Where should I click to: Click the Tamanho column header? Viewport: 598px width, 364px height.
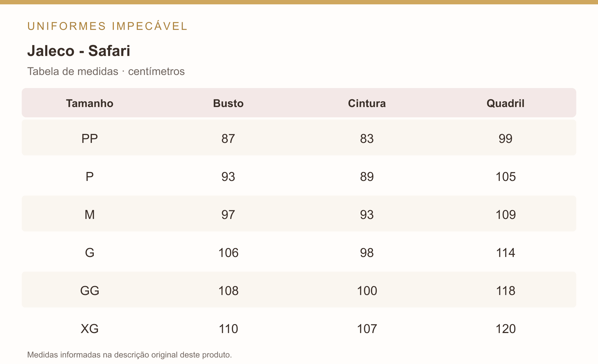pyautogui.click(x=90, y=103)
